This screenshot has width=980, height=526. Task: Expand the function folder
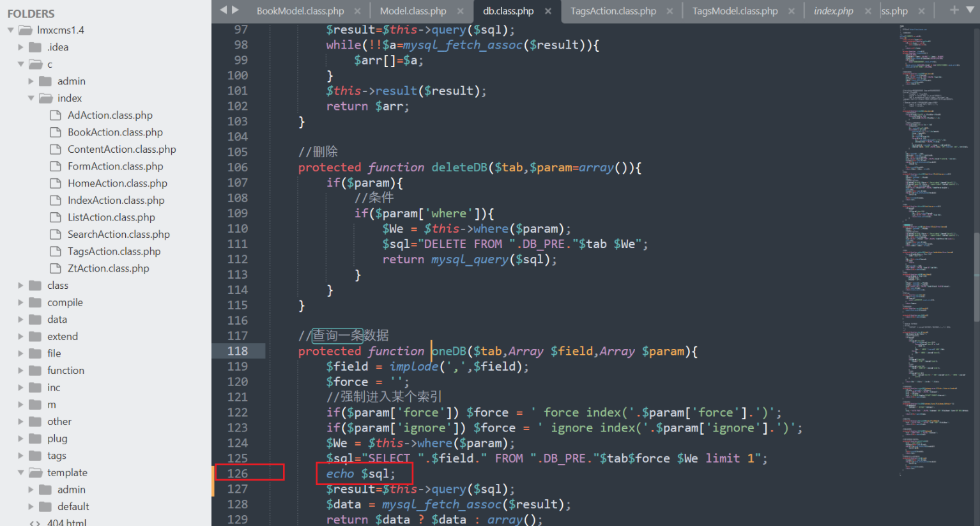20,370
